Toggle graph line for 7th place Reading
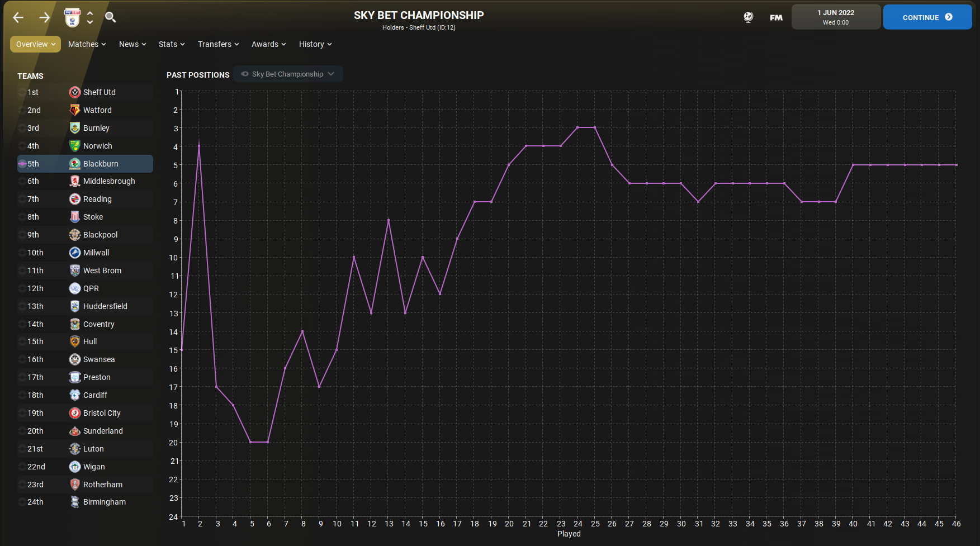 pyautogui.click(x=22, y=199)
